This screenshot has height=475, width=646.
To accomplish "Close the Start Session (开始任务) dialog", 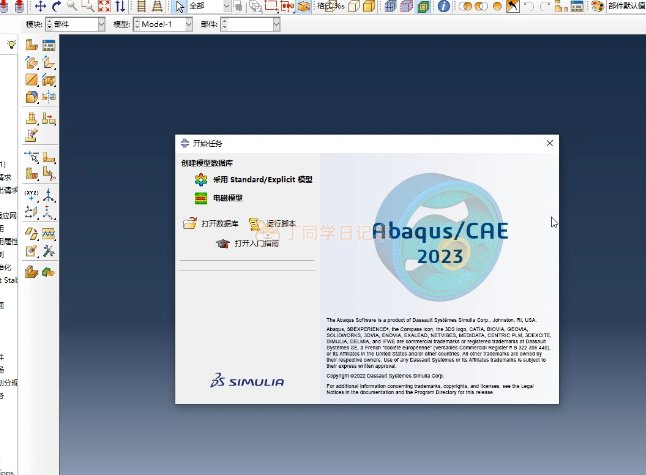I will pos(549,144).
